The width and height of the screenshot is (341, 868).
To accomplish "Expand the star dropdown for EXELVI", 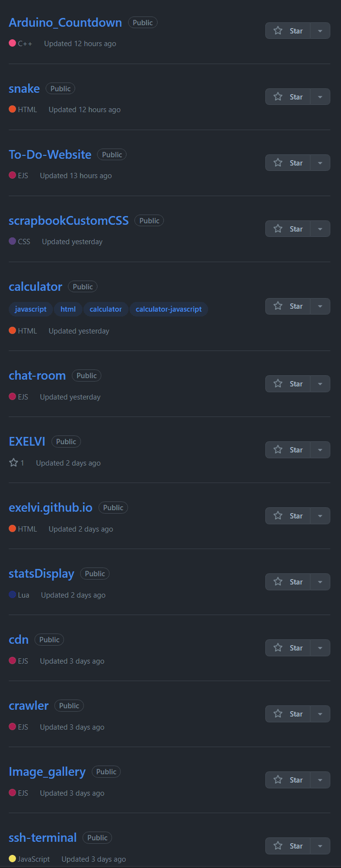I will pyautogui.click(x=320, y=450).
